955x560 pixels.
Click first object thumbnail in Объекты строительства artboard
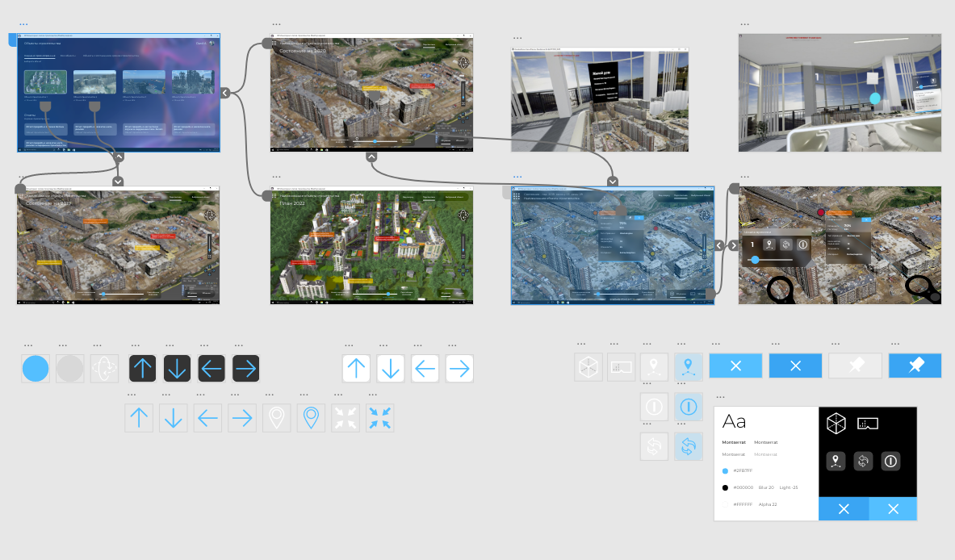click(x=46, y=82)
